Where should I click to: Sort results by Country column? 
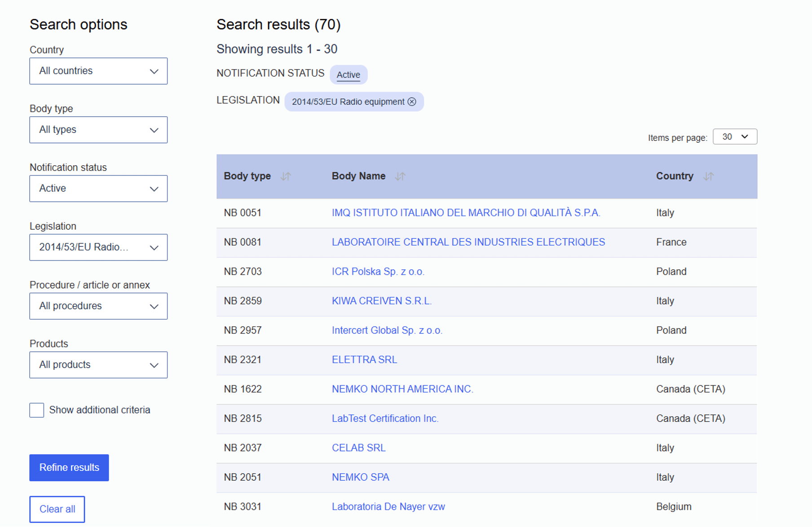[708, 176]
